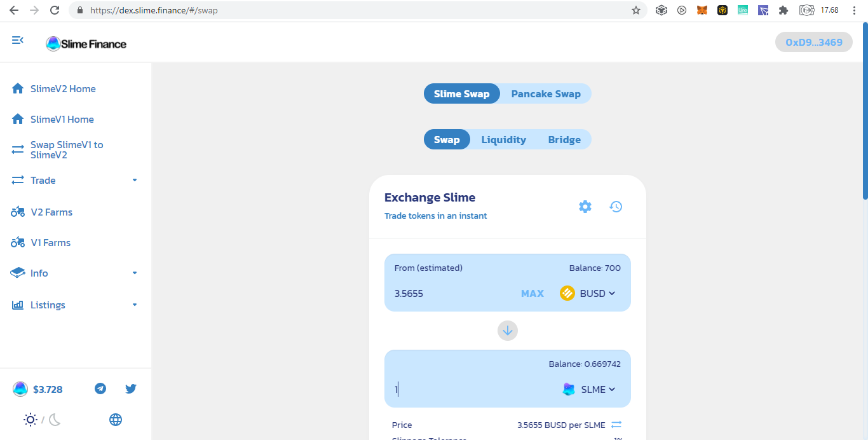The height and width of the screenshot is (440, 868).
Task: Click the green Line extension icon
Action: tap(743, 10)
